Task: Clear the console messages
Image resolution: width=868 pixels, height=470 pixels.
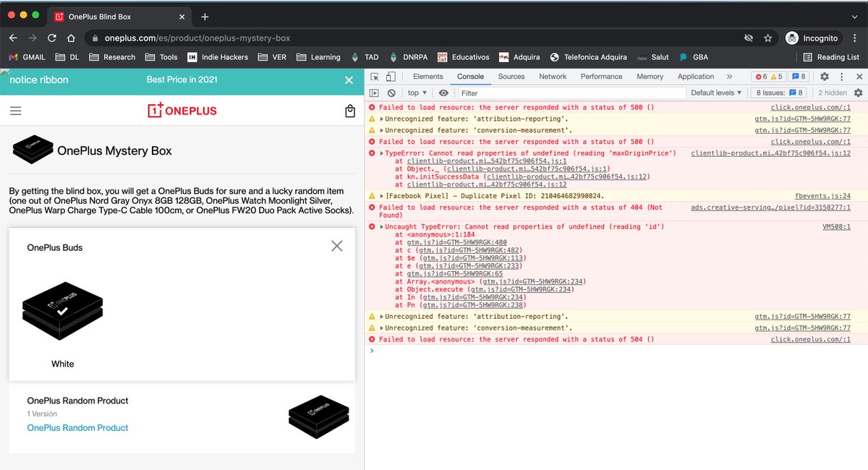Action: point(391,93)
